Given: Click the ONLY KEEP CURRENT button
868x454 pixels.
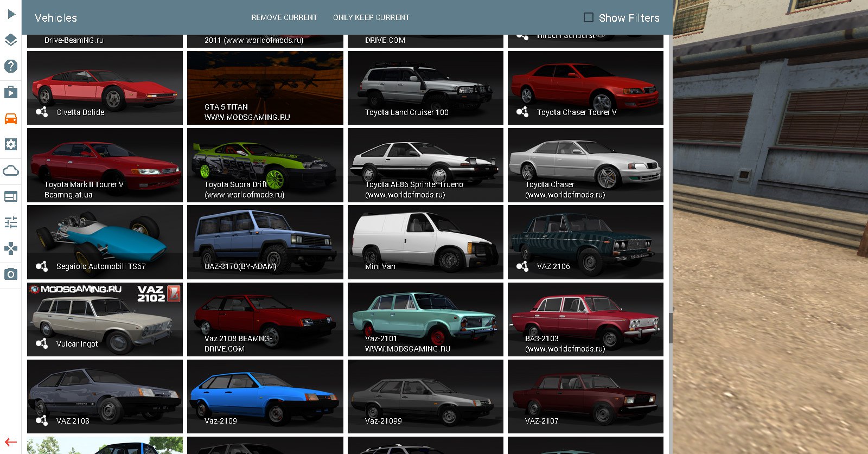Looking at the screenshot, I should 371,17.
